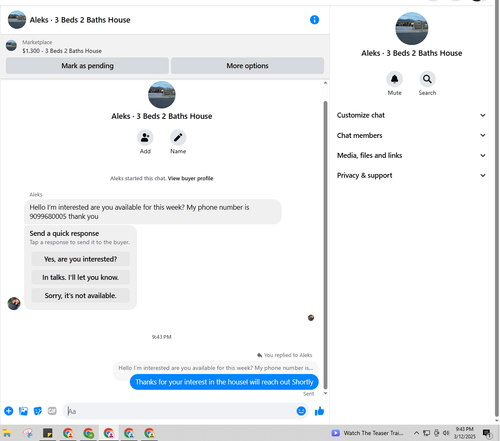
Task: Click Aleks avatar beside quick responses
Action: [x=14, y=303]
